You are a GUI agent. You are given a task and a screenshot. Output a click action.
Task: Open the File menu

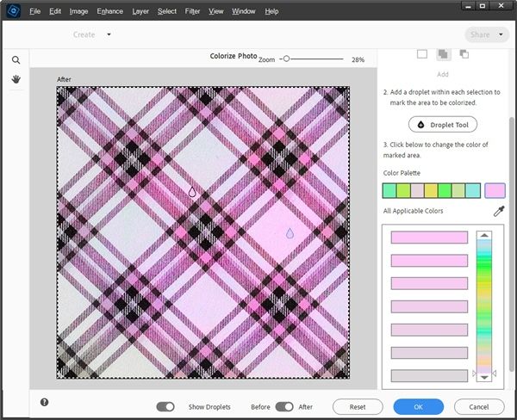35,11
